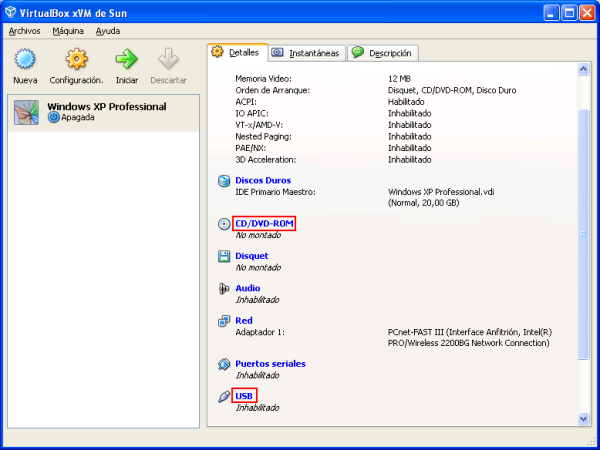600x450 pixels.
Task: Click the CD/DVD-ROM disc icon
Action: (x=224, y=224)
